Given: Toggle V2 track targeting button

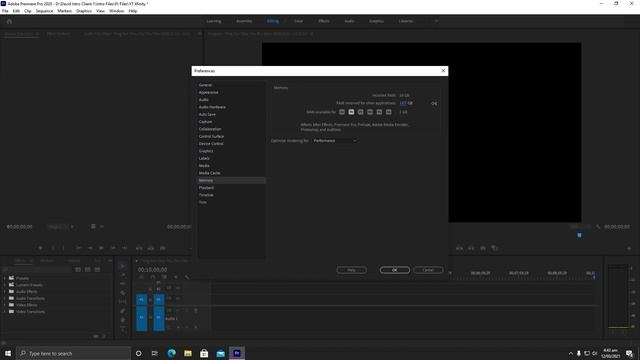Looking at the screenshot, I should tap(158, 289).
